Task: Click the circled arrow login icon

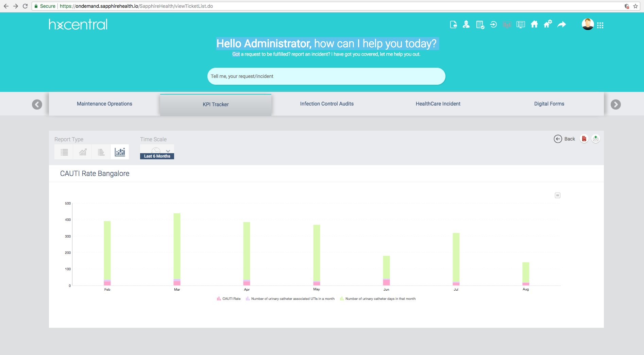Action: (x=493, y=25)
